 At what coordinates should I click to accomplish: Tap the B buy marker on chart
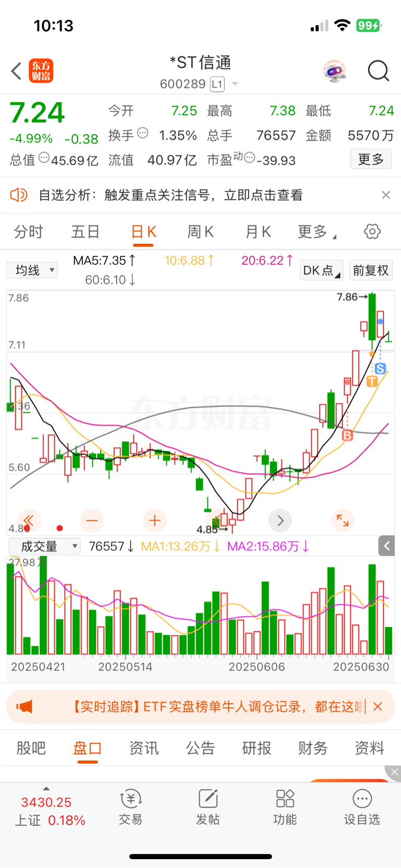[x=347, y=435]
